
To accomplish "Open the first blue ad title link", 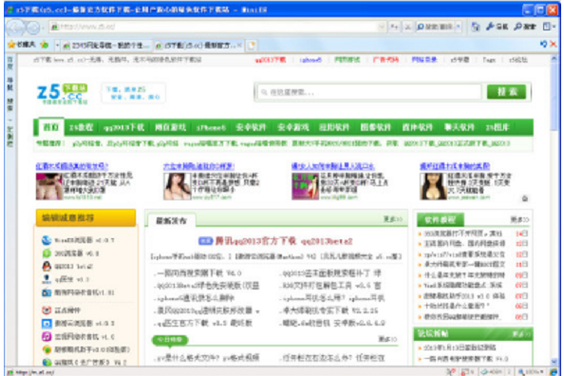I will coord(71,166).
